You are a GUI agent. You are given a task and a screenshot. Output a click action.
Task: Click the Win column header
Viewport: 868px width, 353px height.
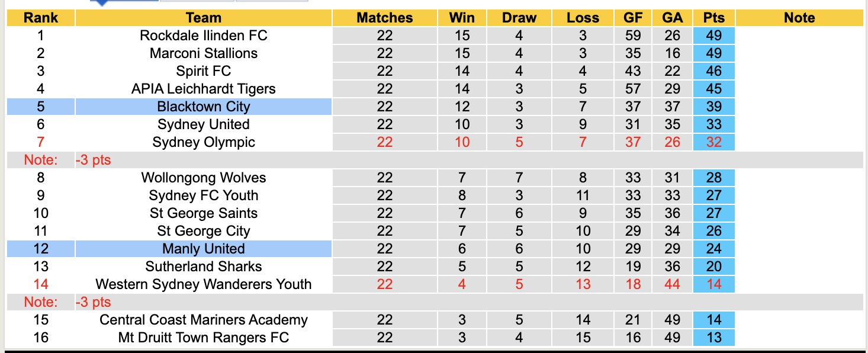[462, 18]
